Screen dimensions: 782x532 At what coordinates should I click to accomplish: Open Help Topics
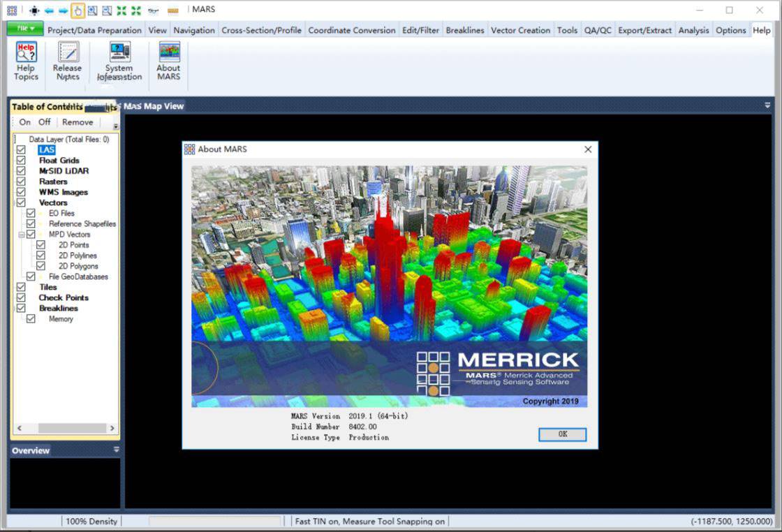pos(26,61)
